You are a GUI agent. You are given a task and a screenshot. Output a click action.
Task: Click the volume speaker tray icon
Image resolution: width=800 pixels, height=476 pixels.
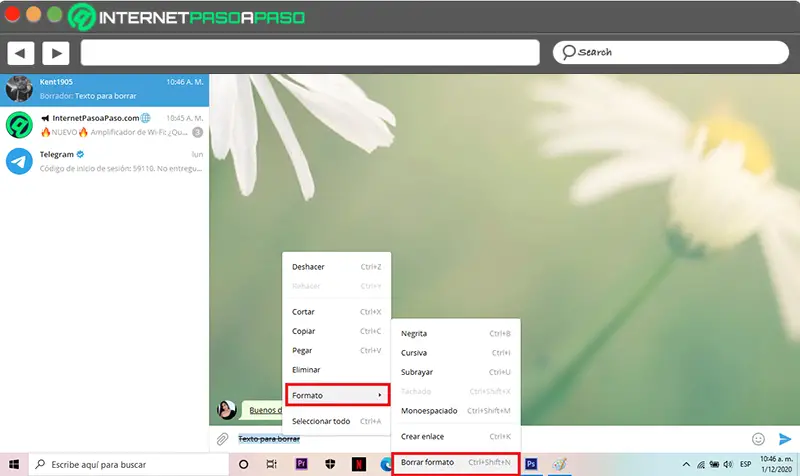(x=728, y=465)
